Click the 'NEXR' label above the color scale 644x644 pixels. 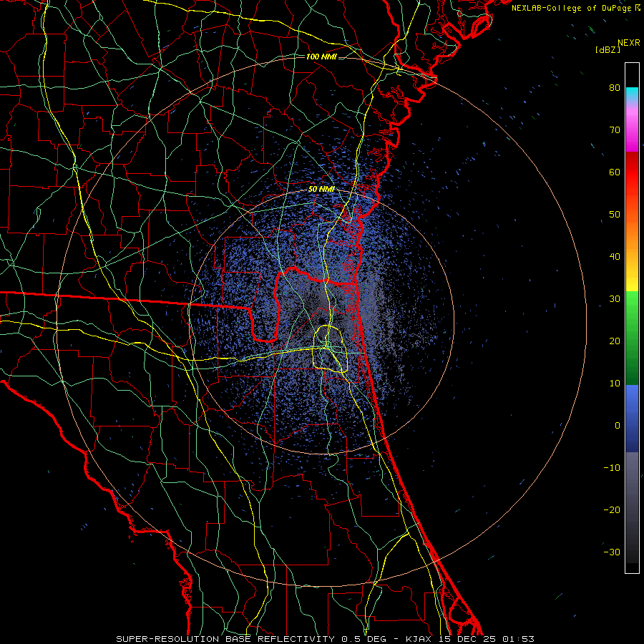tap(628, 43)
